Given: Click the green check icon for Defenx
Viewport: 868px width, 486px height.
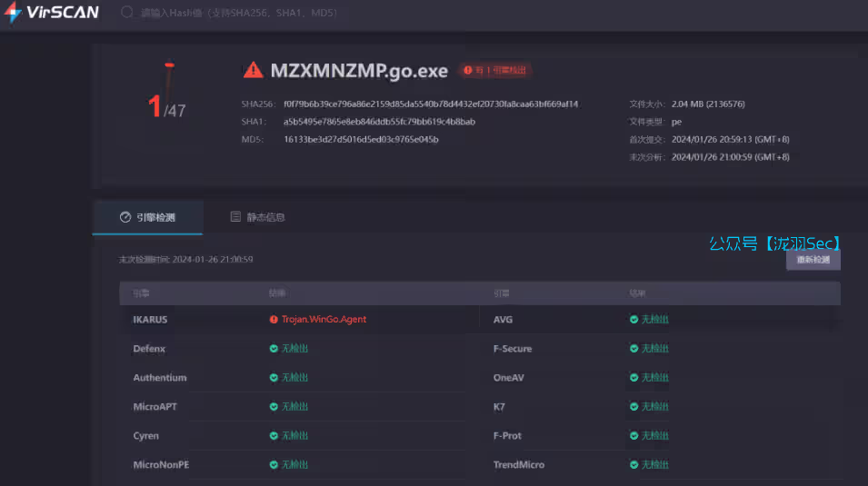Looking at the screenshot, I should pyautogui.click(x=274, y=349).
